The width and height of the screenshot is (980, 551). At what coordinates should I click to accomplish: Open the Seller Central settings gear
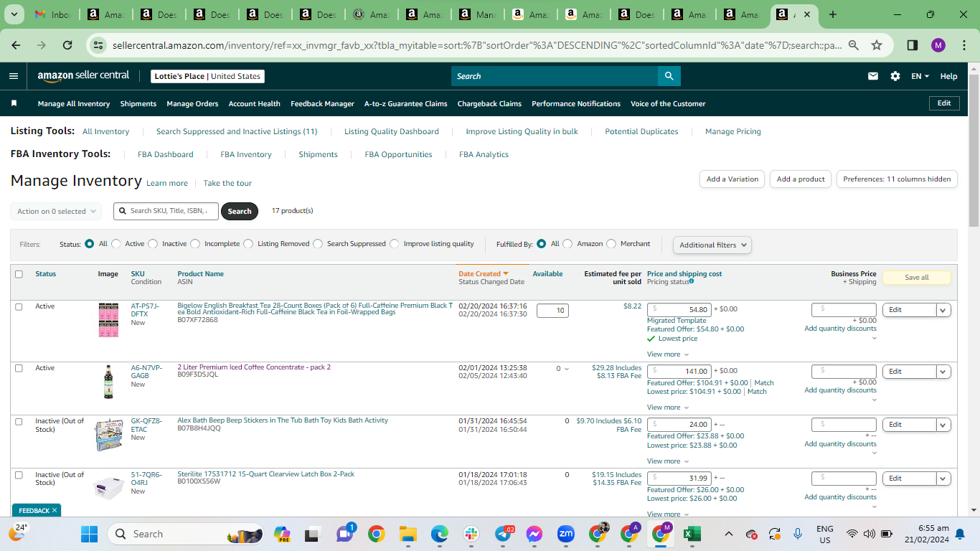tap(895, 76)
